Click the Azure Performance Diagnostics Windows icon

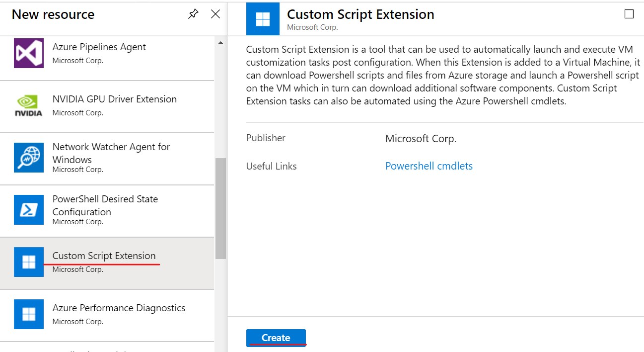click(29, 314)
